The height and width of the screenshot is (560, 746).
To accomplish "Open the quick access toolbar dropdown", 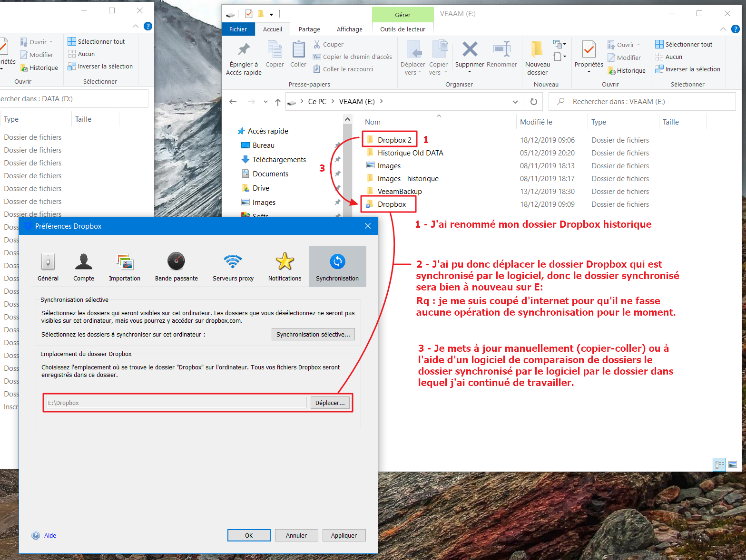I will pos(271,14).
